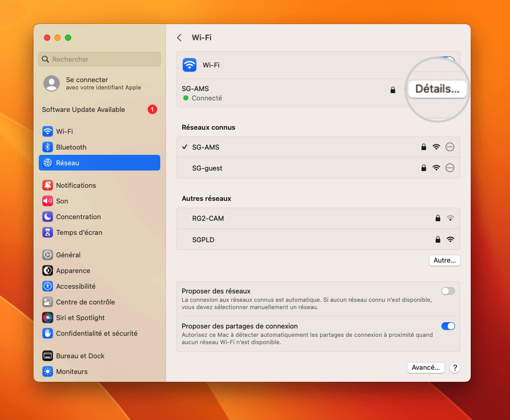Join the SGPLD network

[x=318, y=240]
